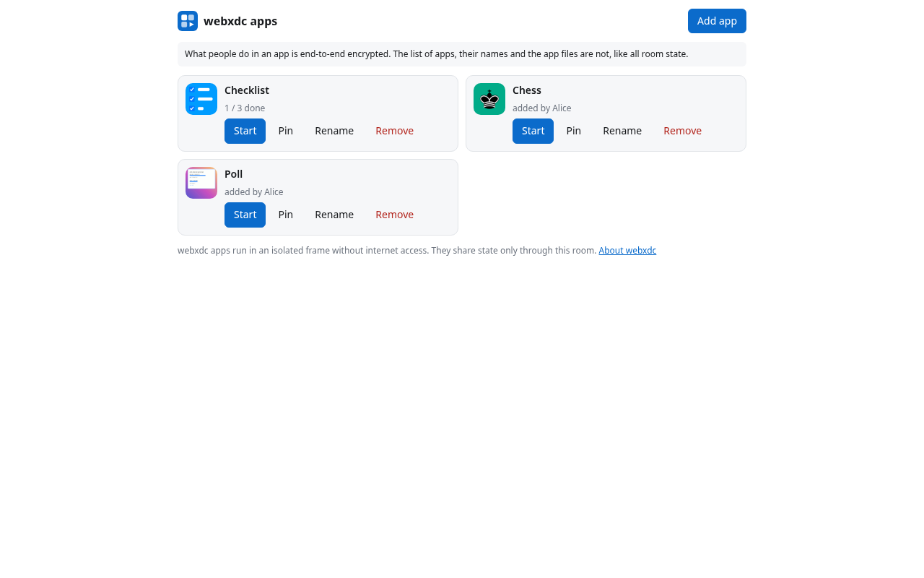
Task: Click the end-to-end encryption notice text
Action: [x=436, y=54]
